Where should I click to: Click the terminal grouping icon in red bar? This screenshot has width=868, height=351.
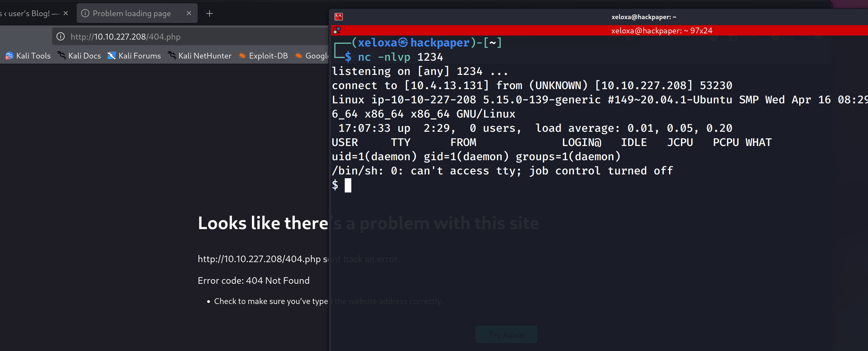[337, 31]
